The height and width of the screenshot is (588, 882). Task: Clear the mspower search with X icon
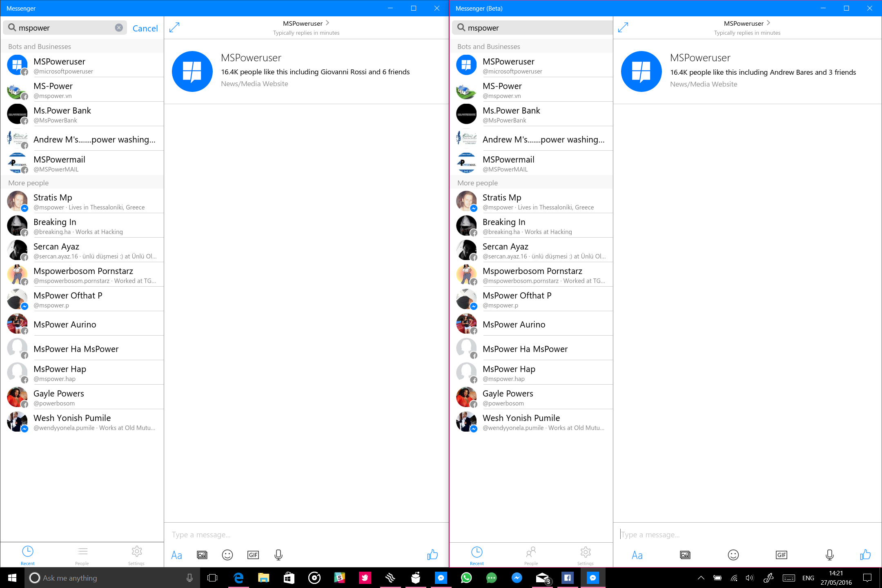[119, 28]
